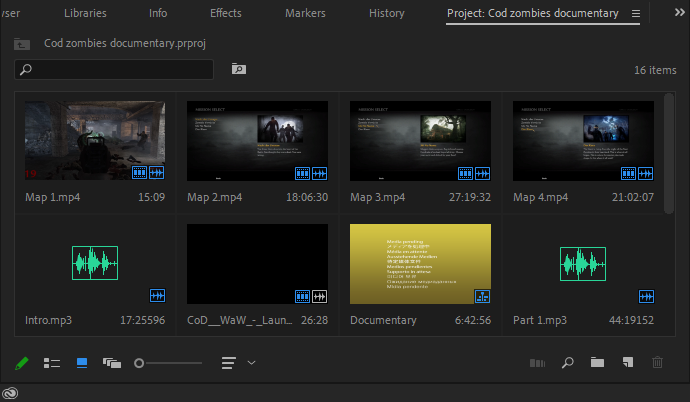Click the Map 2.mp4 file name
The width and height of the screenshot is (690, 402).
[215, 197]
